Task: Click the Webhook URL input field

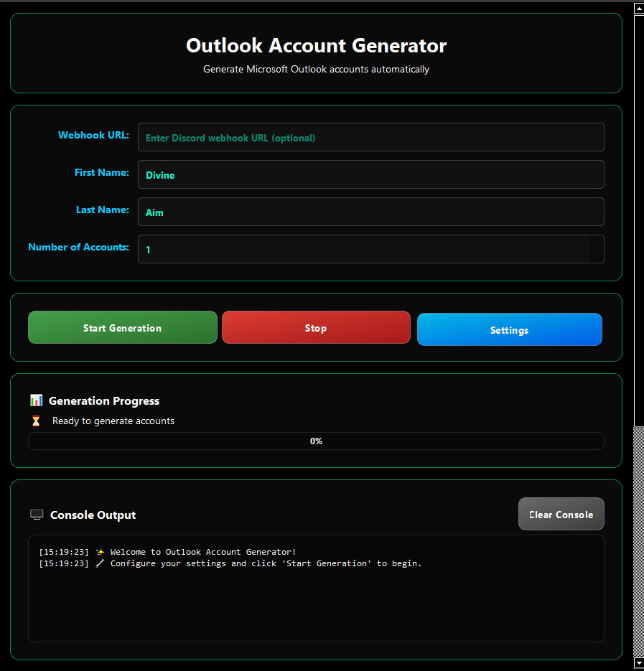Action: (x=370, y=137)
